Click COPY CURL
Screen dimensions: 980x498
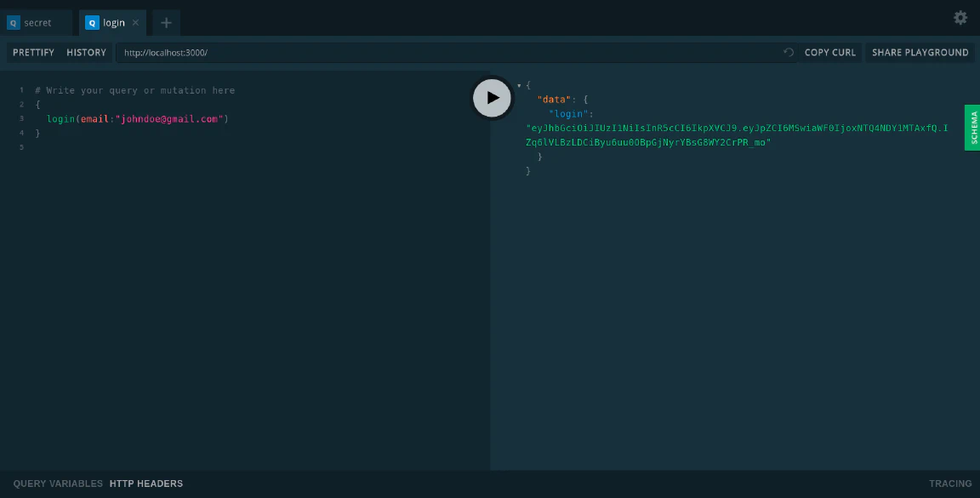coord(830,53)
